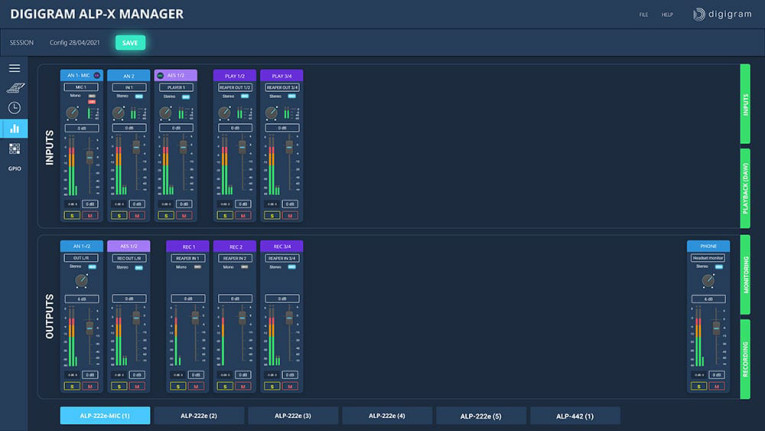Click the REC 2 fader handle

tap(242, 318)
